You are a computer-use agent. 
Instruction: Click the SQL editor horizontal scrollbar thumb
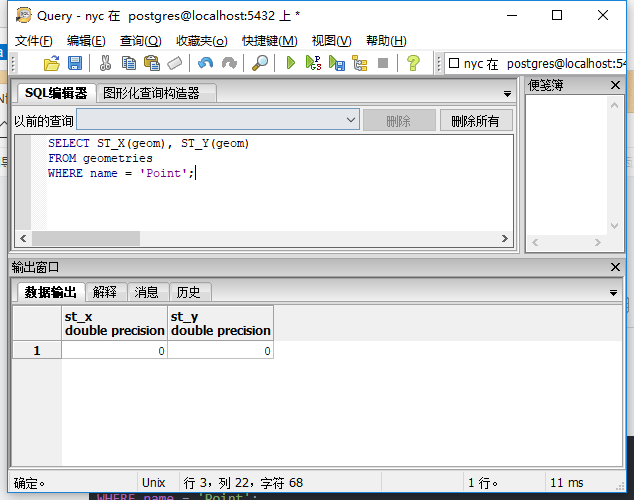[86, 238]
